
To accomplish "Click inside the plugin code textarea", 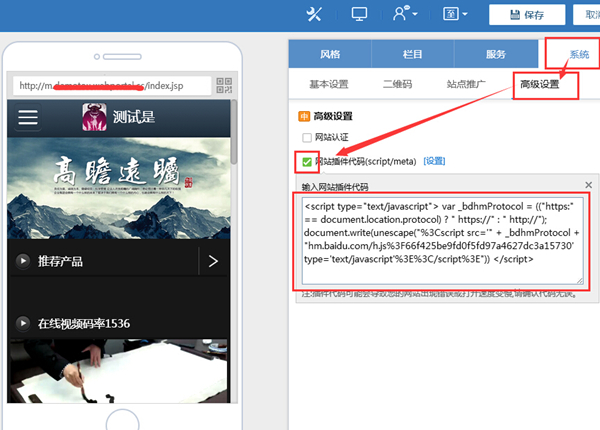I will coord(440,240).
